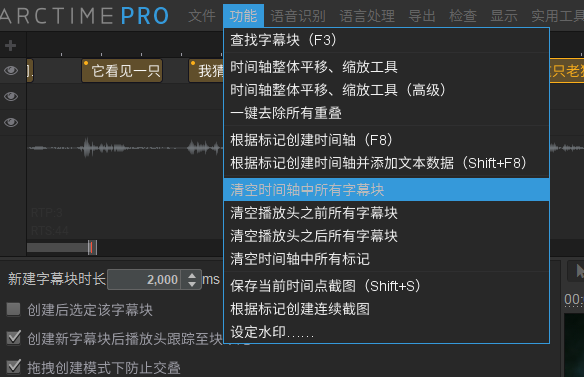Screen dimensions: 584x377
Task: Click the ARCTIME PRO logo
Action: 85,16
